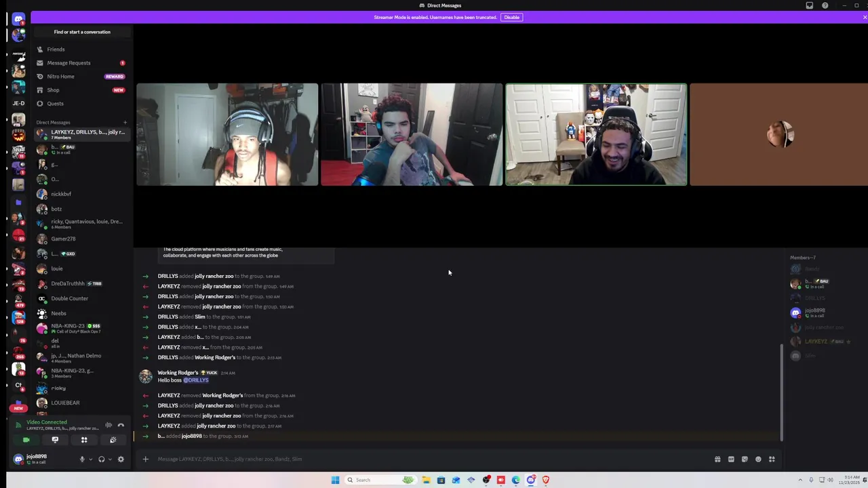Open activities from the voice panel
Image resolution: width=868 pixels, height=488 pixels.
pyautogui.click(x=84, y=440)
